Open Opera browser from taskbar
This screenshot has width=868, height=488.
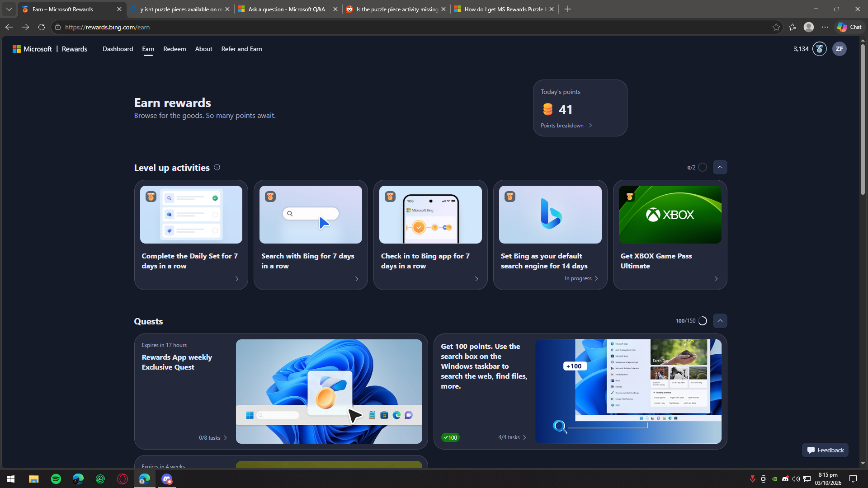(x=123, y=479)
